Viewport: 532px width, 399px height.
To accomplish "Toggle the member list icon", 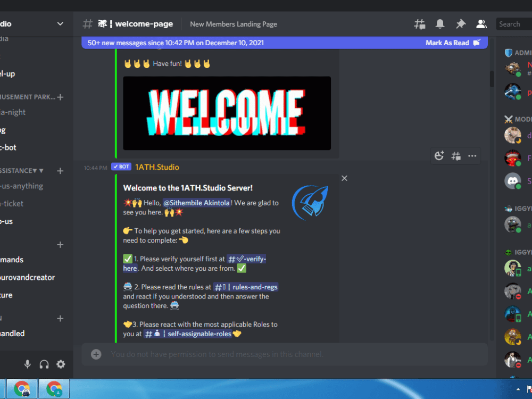I will pos(481,24).
